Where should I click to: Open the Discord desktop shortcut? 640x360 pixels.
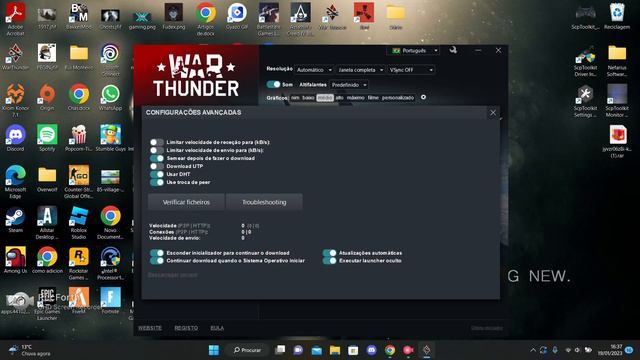tap(16, 139)
